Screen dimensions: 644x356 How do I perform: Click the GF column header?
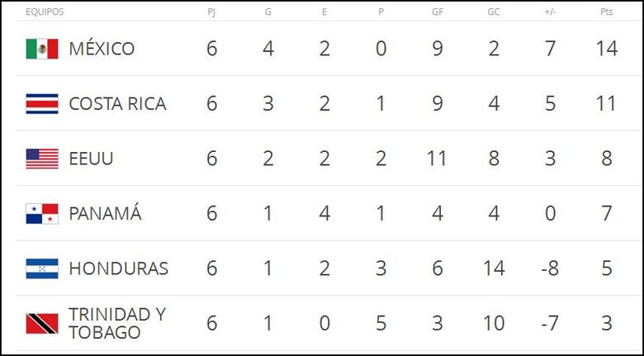[x=437, y=12]
